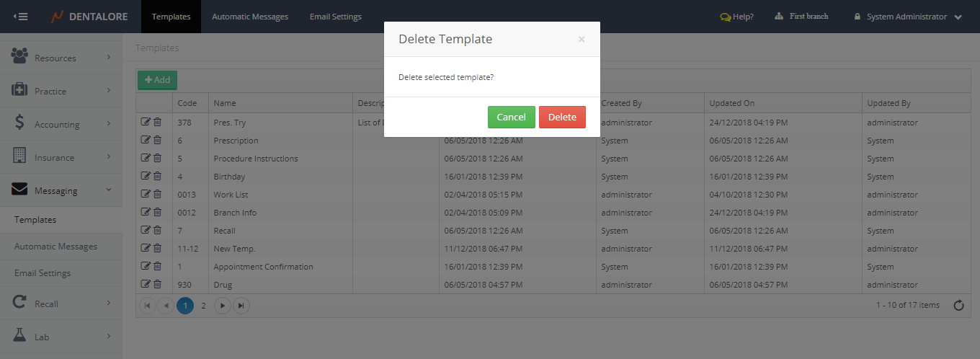This screenshot has width=980, height=359.
Task: Refresh the templates grid with reload icon
Action: tap(958, 306)
